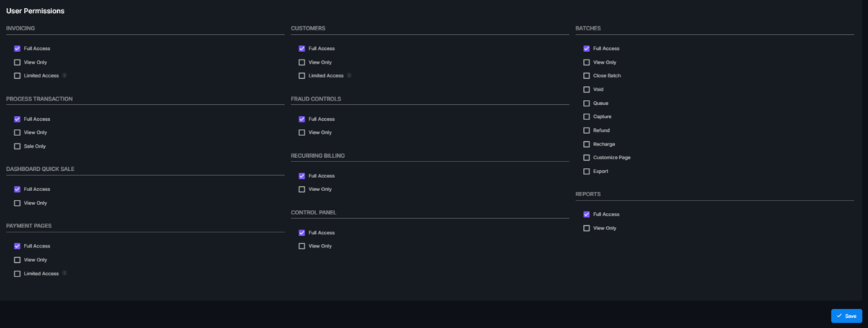This screenshot has width=868, height=328.
Task: Check Customize Page under Batches
Action: click(587, 158)
